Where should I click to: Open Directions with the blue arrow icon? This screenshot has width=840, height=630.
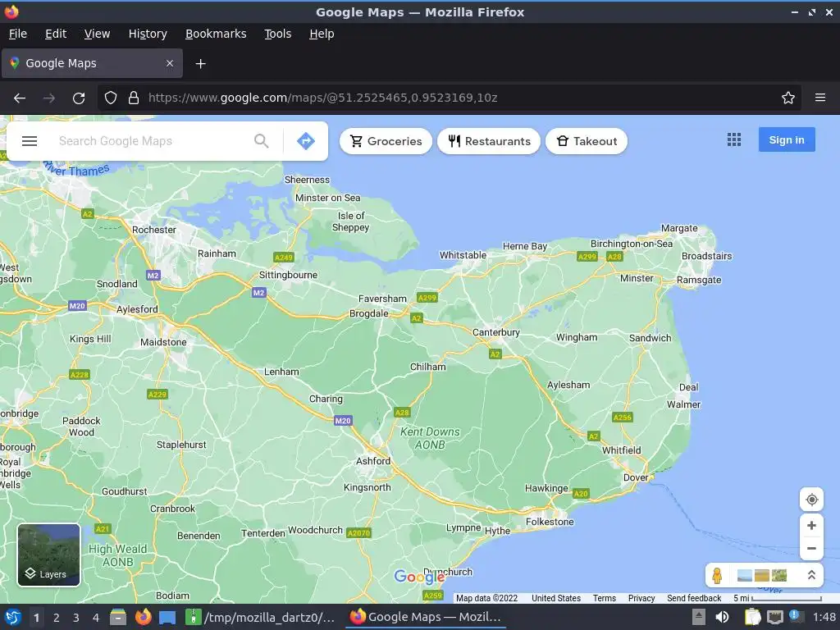click(306, 141)
